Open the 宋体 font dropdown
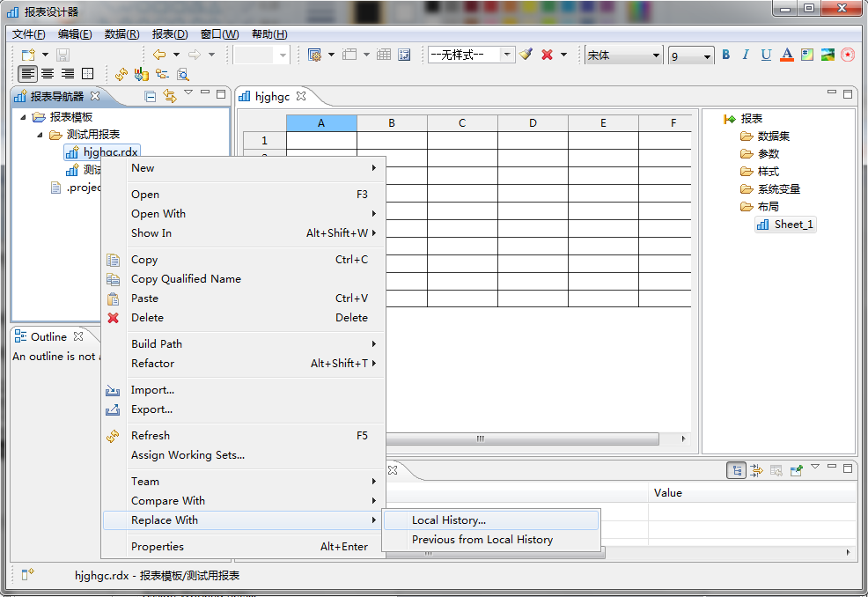 tap(656, 55)
